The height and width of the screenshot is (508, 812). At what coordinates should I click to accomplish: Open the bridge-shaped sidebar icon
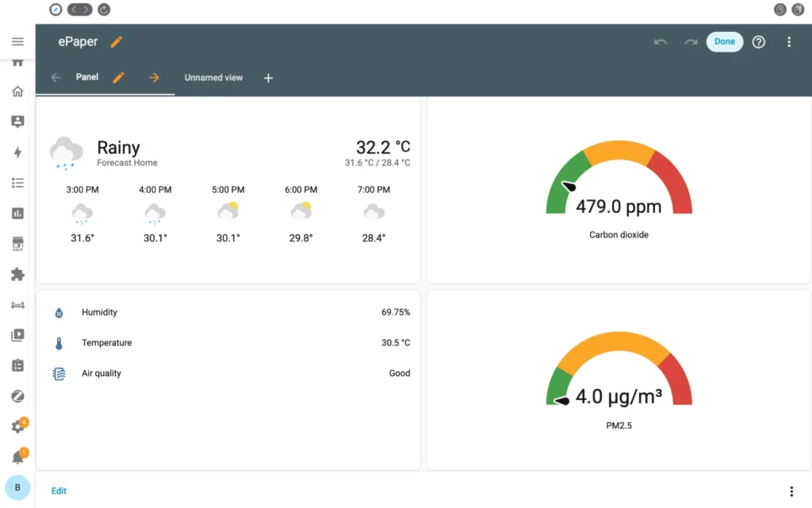click(17, 305)
